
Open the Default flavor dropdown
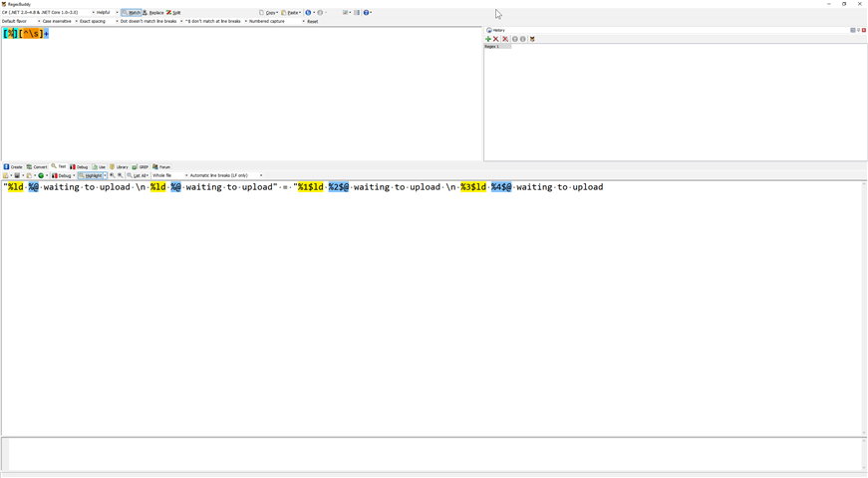click(21, 21)
